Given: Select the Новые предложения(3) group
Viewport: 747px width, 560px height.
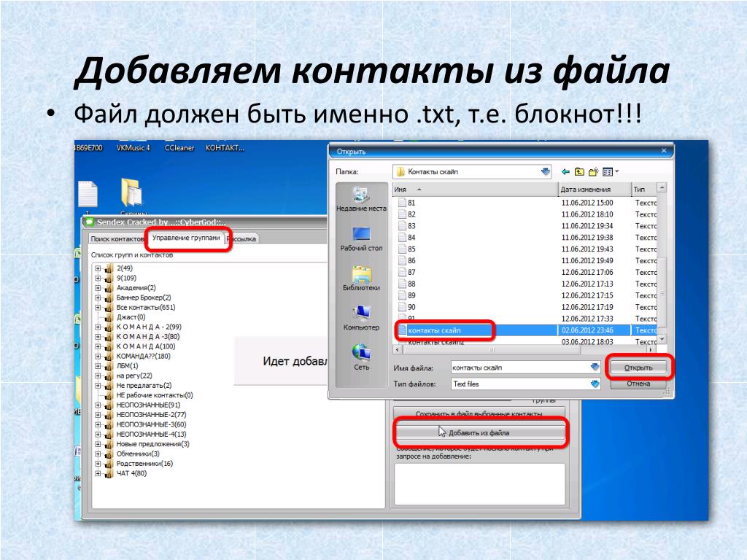Looking at the screenshot, I should click(152, 444).
